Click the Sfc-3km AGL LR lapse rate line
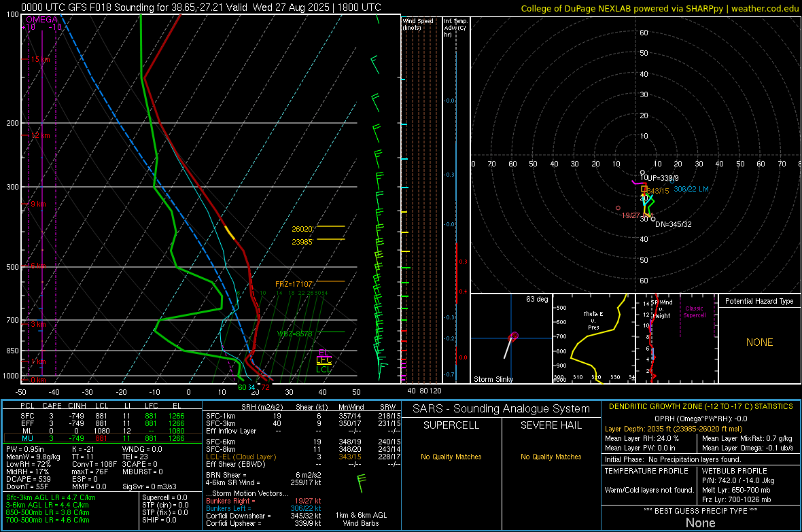The image size is (802, 532). coord(51,497)
